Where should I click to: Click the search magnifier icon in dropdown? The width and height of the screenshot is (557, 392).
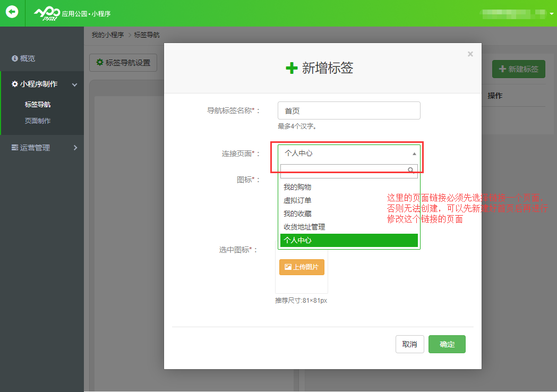pos(411,171)
